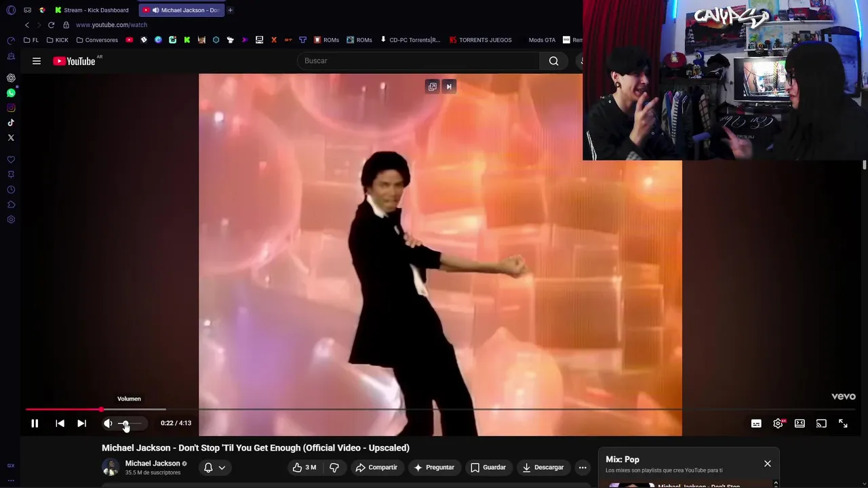This screenshot has width=868, height=488.
Task: Open sidebar settings gear icon
Action: click(11, 220)
